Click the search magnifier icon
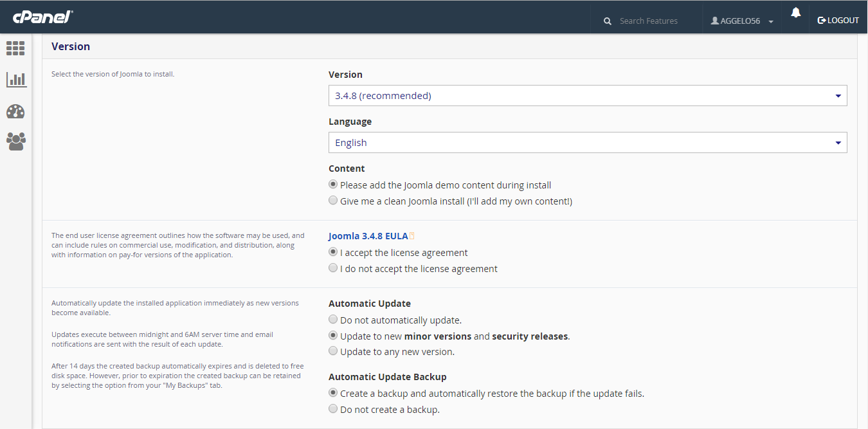868x429 pixels. 608,21
